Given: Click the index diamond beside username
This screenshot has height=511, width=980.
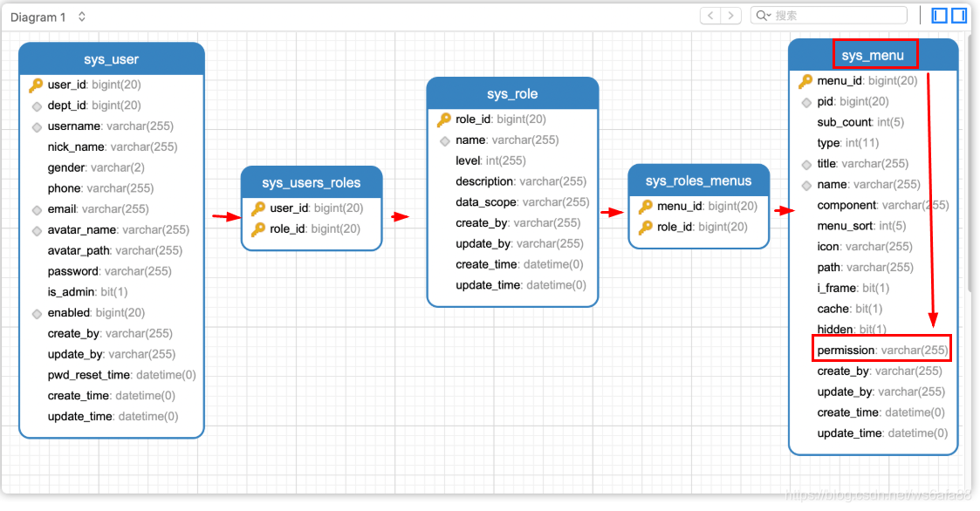Looking at the screenshot, I should coord(37,126).
